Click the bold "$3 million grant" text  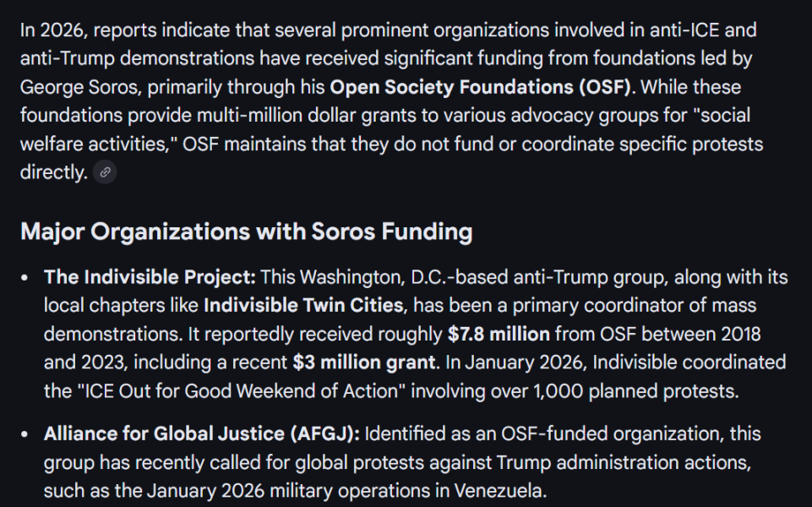pyautogui.click(x=365, y=363)
